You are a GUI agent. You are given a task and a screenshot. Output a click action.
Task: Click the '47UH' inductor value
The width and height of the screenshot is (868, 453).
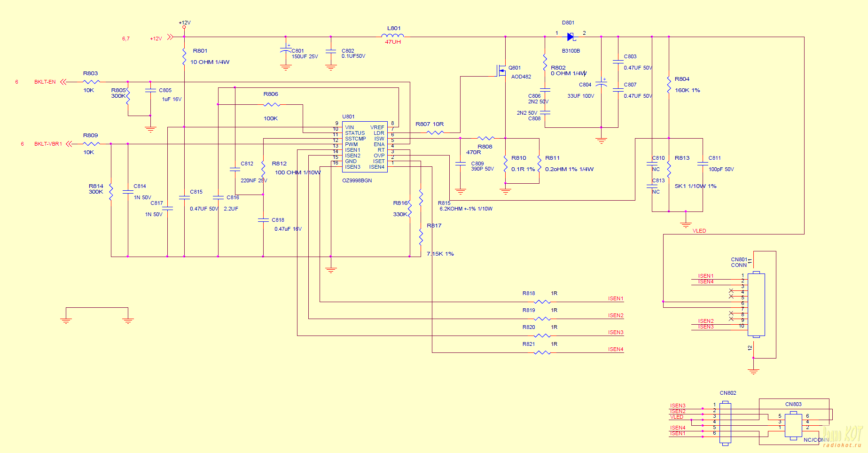coord(393,42)
